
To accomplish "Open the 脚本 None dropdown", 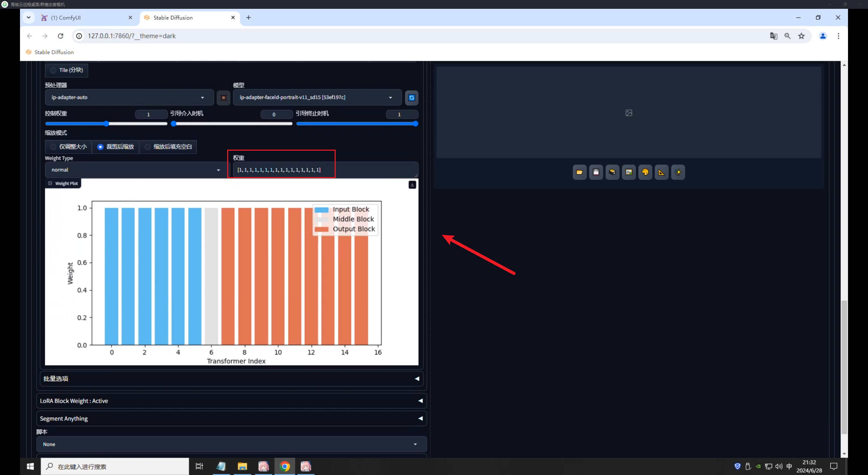I will (232, 444).
